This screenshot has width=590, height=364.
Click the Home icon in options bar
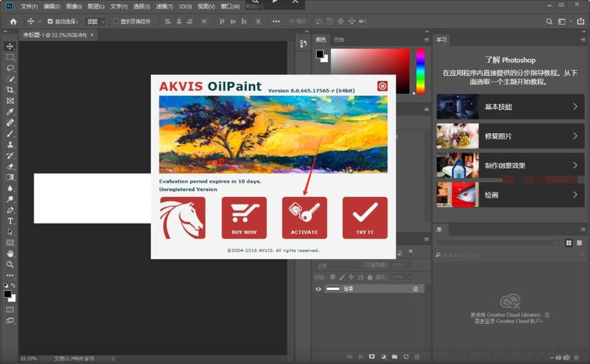tap(14, 21)
